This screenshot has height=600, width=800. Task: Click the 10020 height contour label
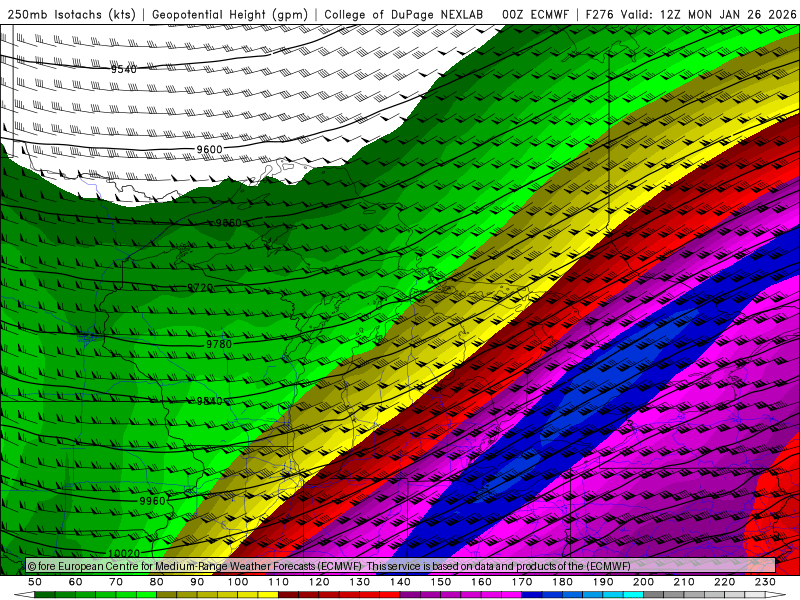click(x=124, y=554)
